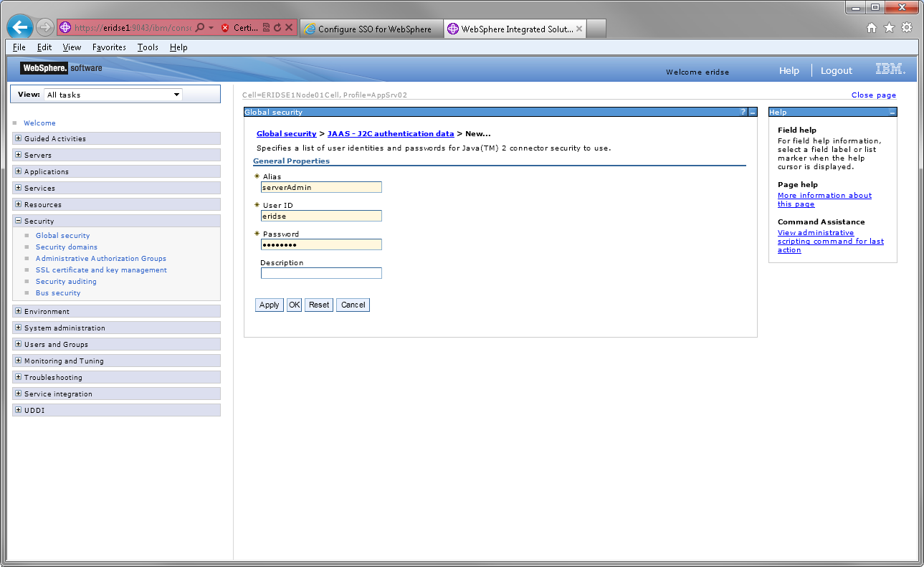This screenshot has width=924, height=567.
Task: Click the refresh icon in address bar
Action: point(277,28)
